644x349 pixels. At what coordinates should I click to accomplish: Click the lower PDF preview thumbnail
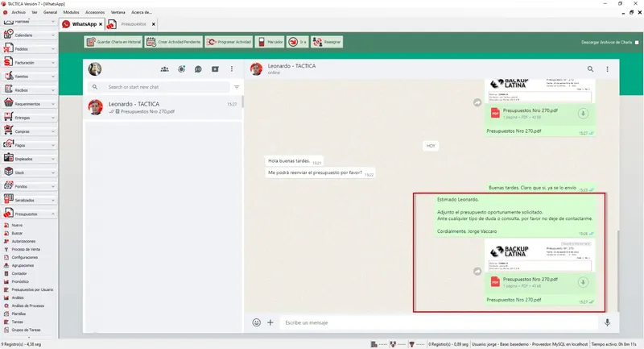click(539, 256)
